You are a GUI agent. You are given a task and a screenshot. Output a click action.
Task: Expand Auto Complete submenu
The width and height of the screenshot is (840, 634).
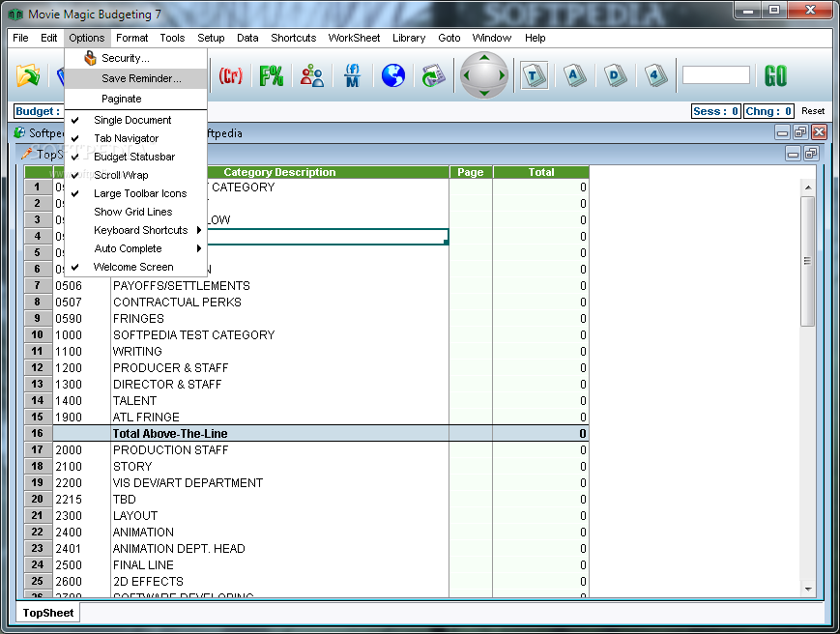pyautogui.click(x=135, y=248)
